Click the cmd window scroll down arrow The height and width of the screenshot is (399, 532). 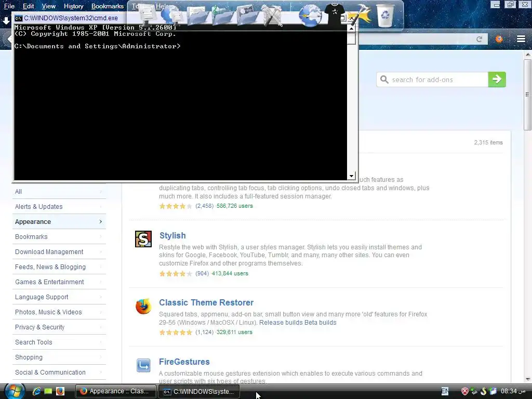tap(352, 176)
